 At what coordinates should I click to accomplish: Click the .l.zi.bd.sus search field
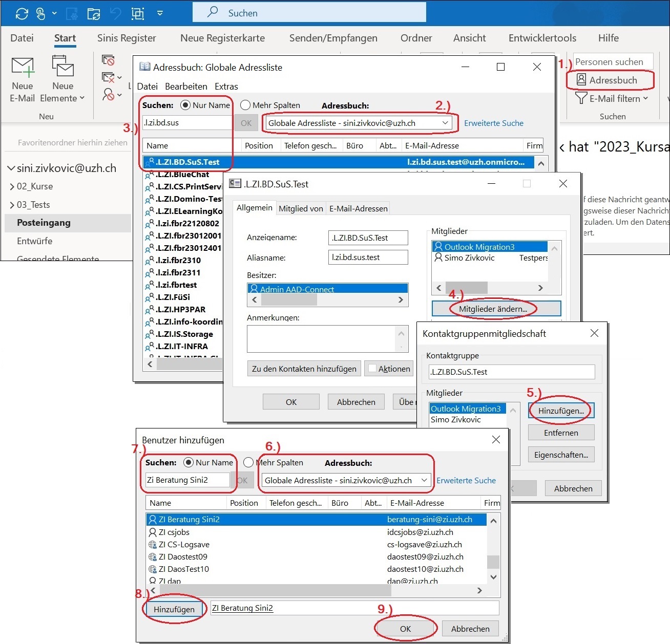click(x=187, y=123)
